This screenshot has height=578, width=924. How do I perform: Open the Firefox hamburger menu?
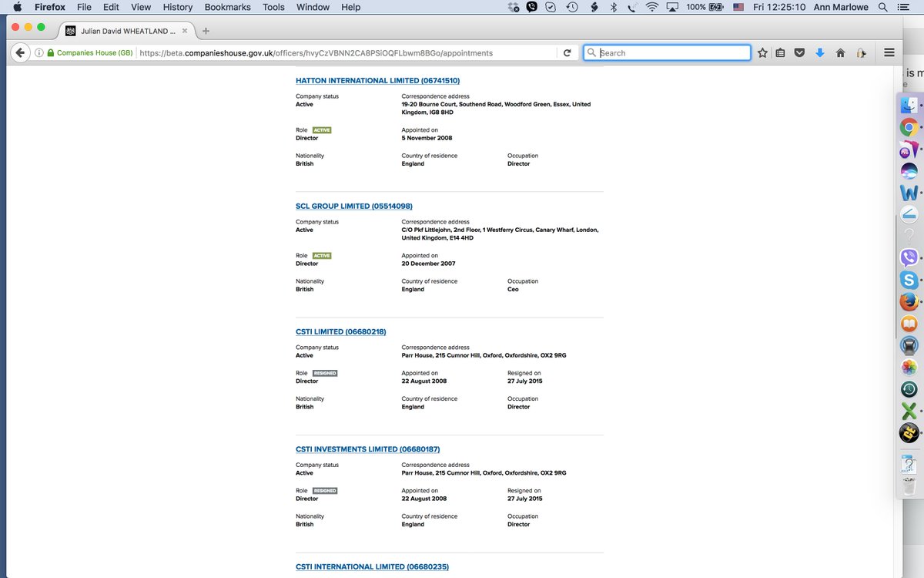tap(889, 53)
